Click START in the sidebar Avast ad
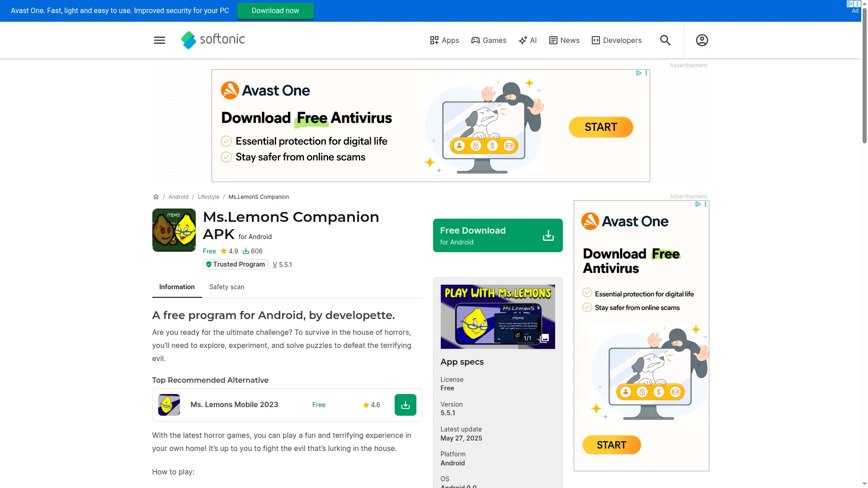This screenshot has height=488, width=868. pyautogui.click(x=612, y=445)
